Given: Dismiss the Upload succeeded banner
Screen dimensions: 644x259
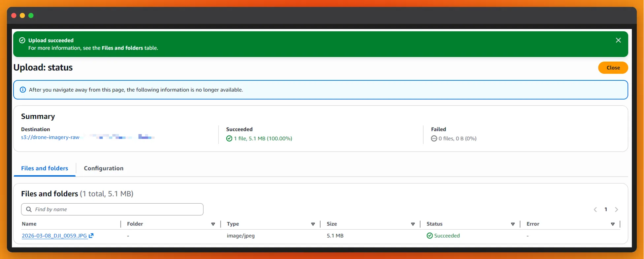Looking at the screenshot, I should 618,40.
